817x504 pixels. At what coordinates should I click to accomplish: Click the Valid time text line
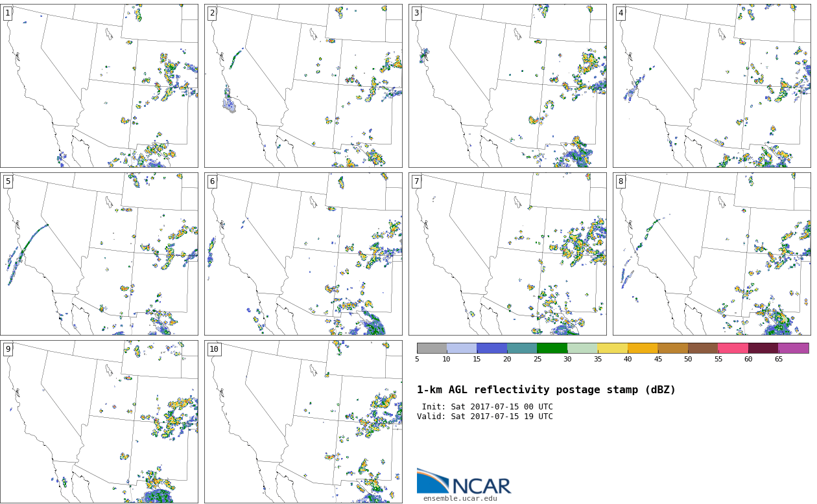click(485, 417)
